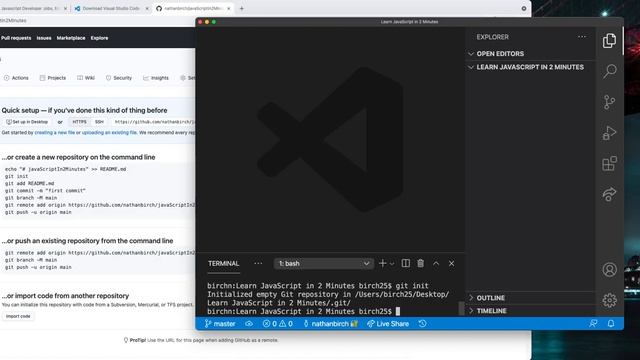The height and width of the screenshot is (360, 640).
Task: Open the browser new tab plus button
Action: click(x=241, y=8)
